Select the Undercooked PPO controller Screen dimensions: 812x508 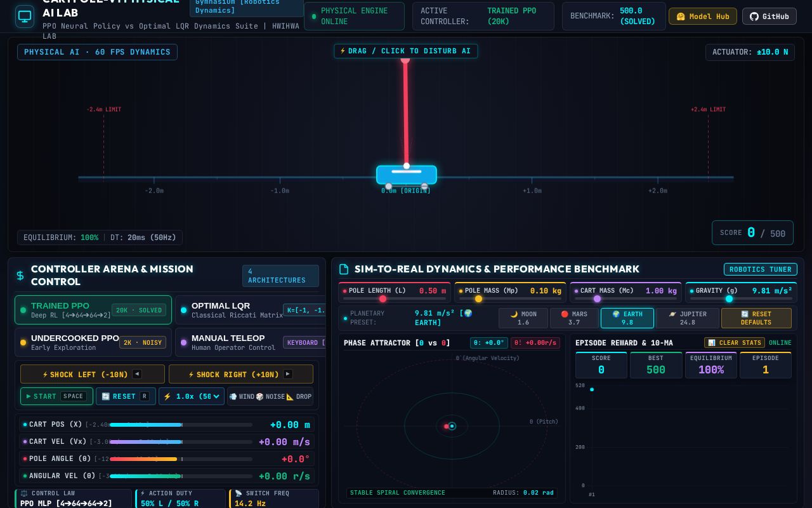tap(93, 342)
